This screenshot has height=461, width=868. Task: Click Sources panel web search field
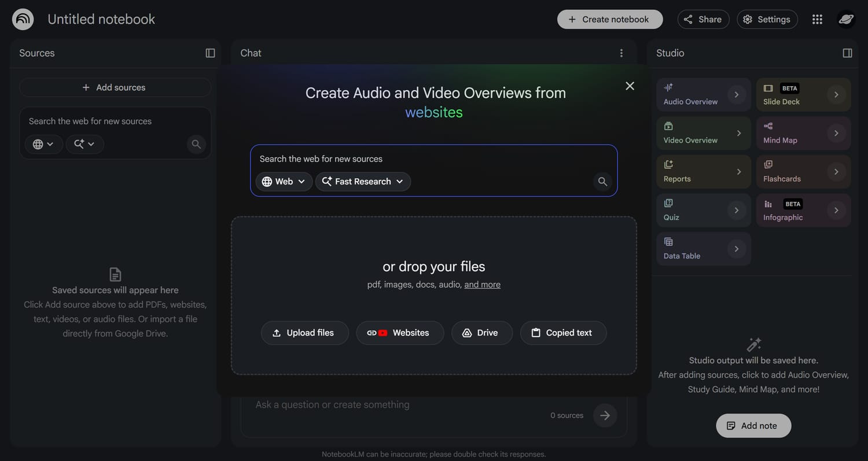coord(115,121)
